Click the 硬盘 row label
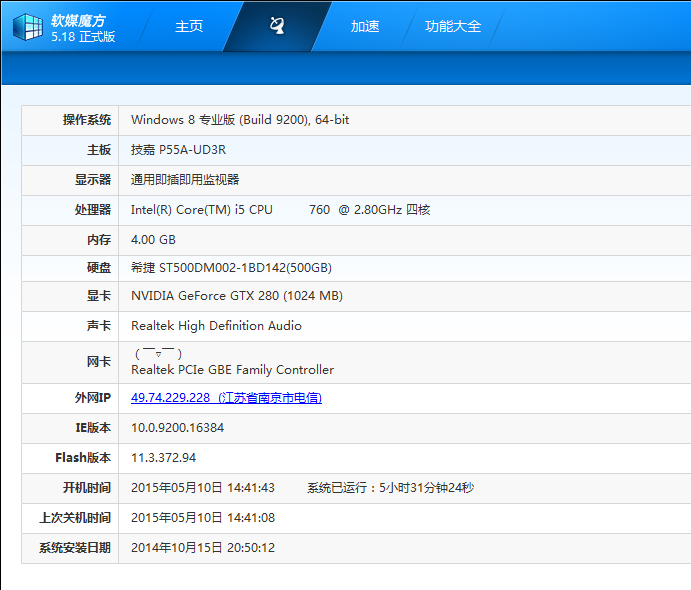 pos(99,268)
